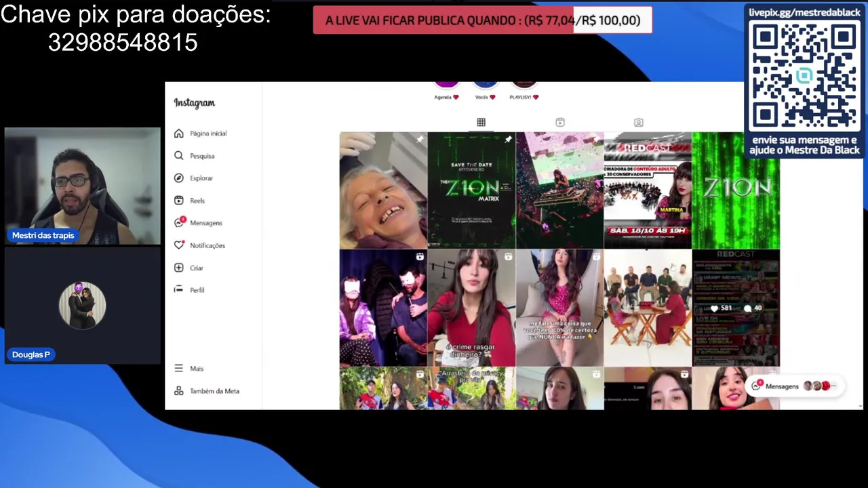Click the hamburger icon beside Mais

pyautogui.click(x=178, y=368)
